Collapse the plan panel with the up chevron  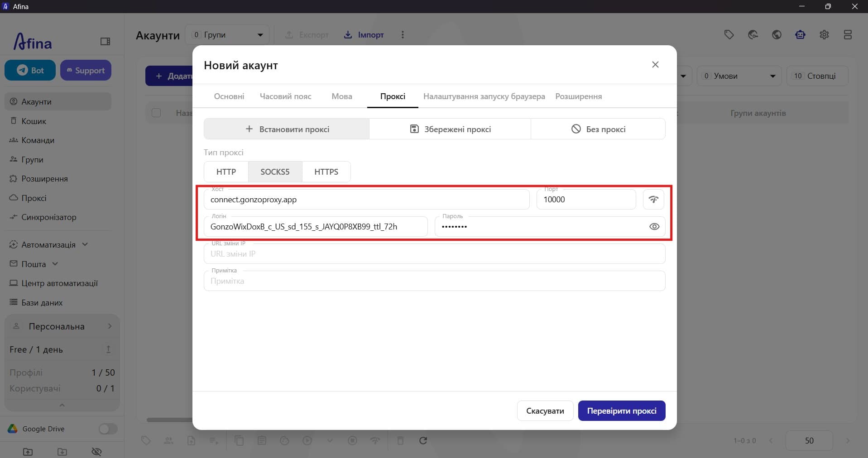tap(62, 405)
